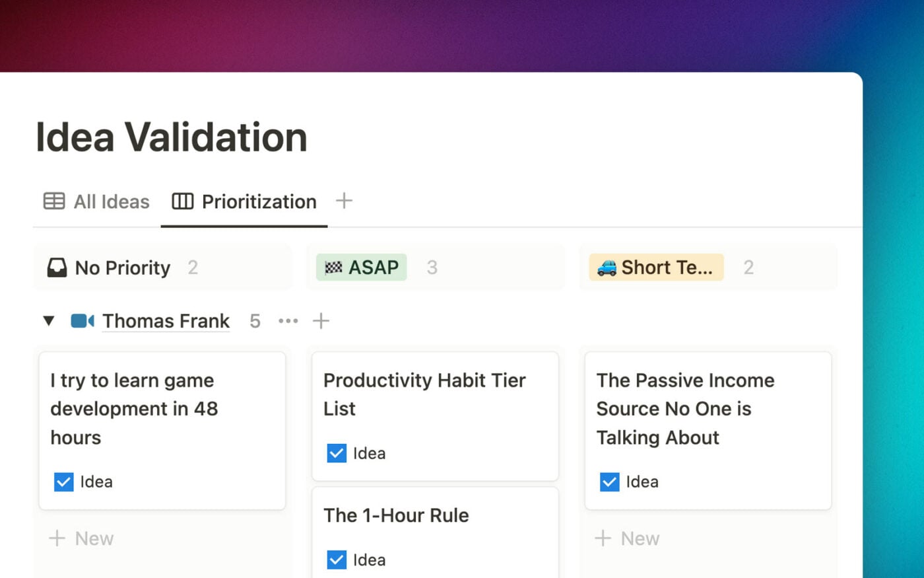Toggle the Idea checkbox on game development card
Screen dimensions: 924x578
pos(63,482)
